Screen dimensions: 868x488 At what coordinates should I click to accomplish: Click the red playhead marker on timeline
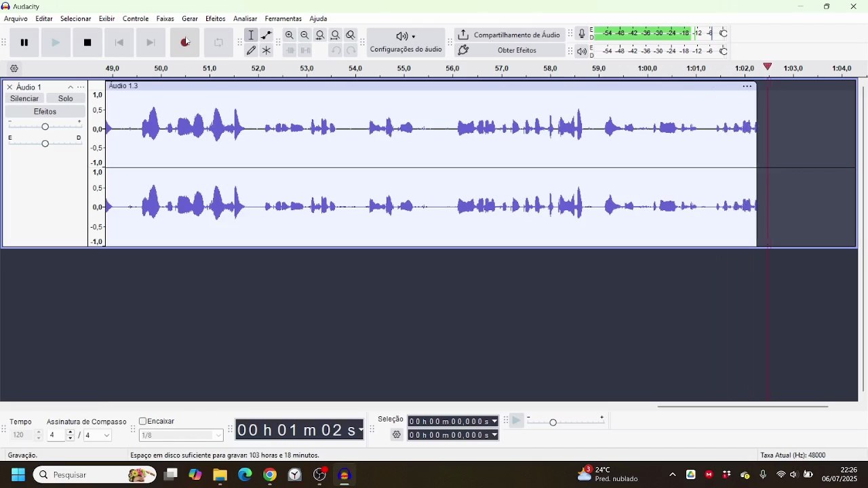768,67
